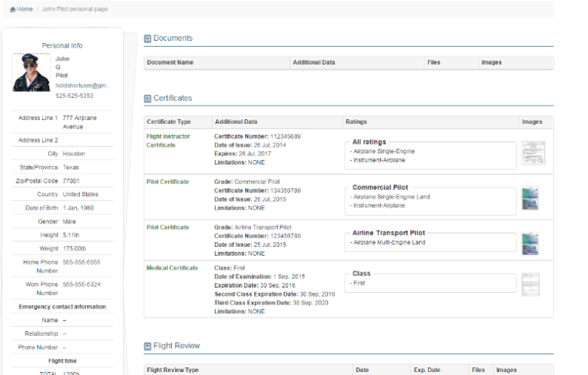Click the Flight time heading
Image resolution: width=588 pixels, height=375 pixels.
[x=63, y=361]
